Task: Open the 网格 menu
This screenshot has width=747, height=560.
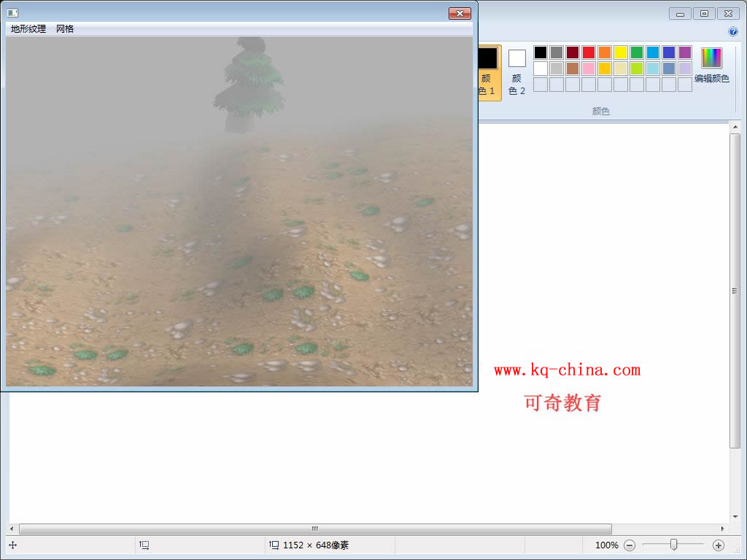Action: click(65, 29)
